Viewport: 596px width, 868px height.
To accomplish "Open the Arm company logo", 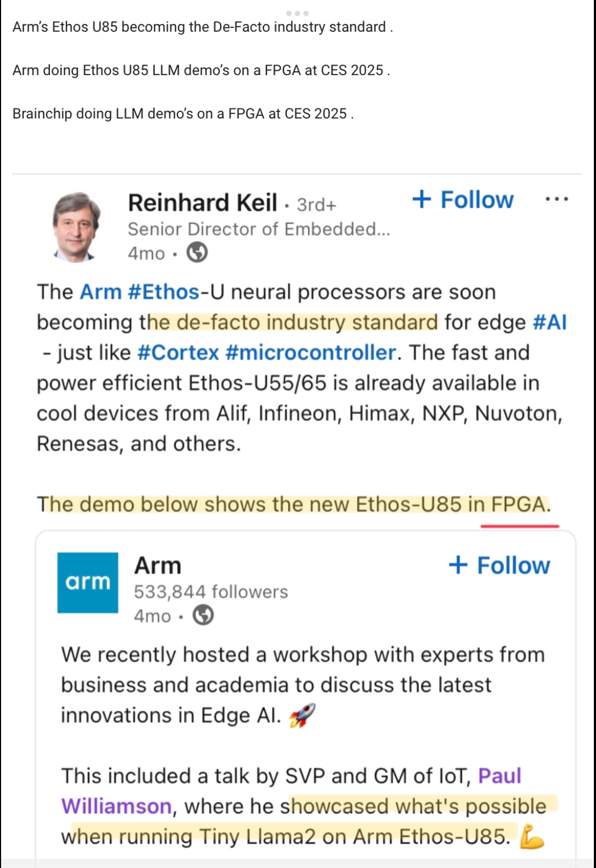I will 88,582.
